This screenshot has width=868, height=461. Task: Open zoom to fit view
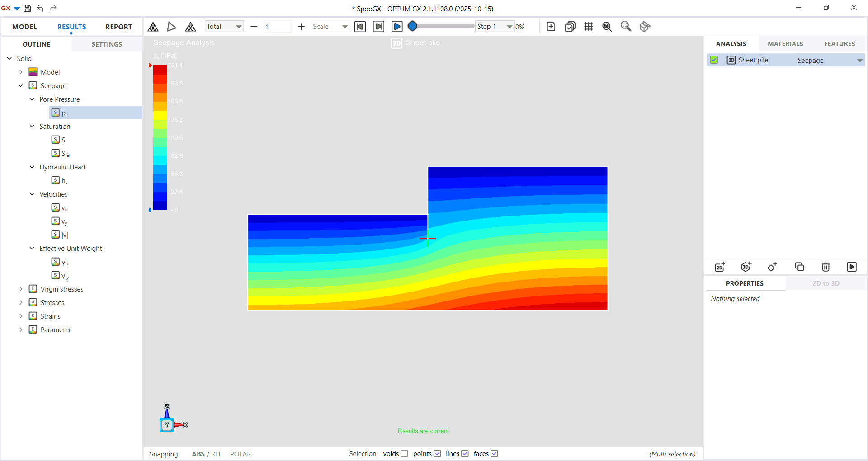tap(625, 26)
